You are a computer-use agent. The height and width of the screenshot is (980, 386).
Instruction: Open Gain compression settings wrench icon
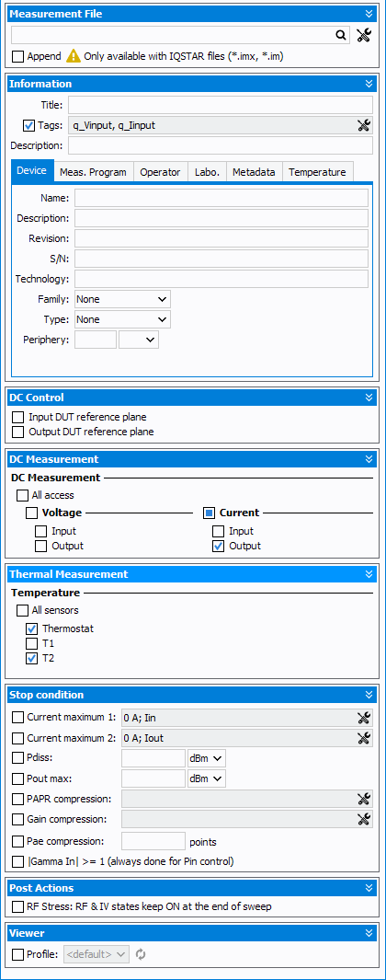pyautogui.click(x=364, y=819)
